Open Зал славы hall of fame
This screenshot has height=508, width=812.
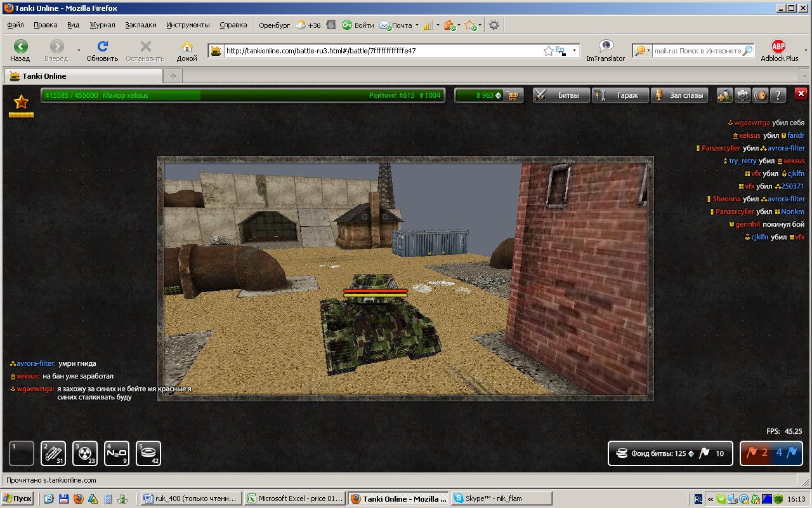pyautogui.click(x=680, y=95)
